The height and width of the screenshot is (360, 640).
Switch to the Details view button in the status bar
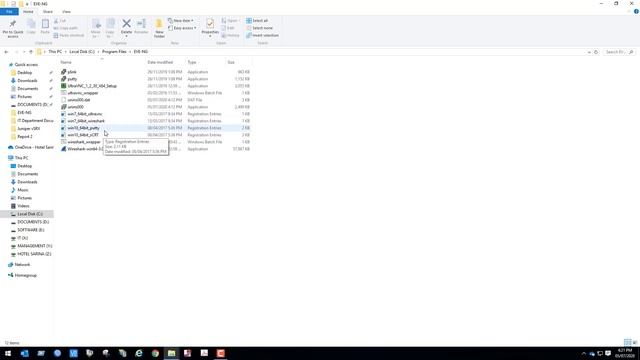pos(628,342)
